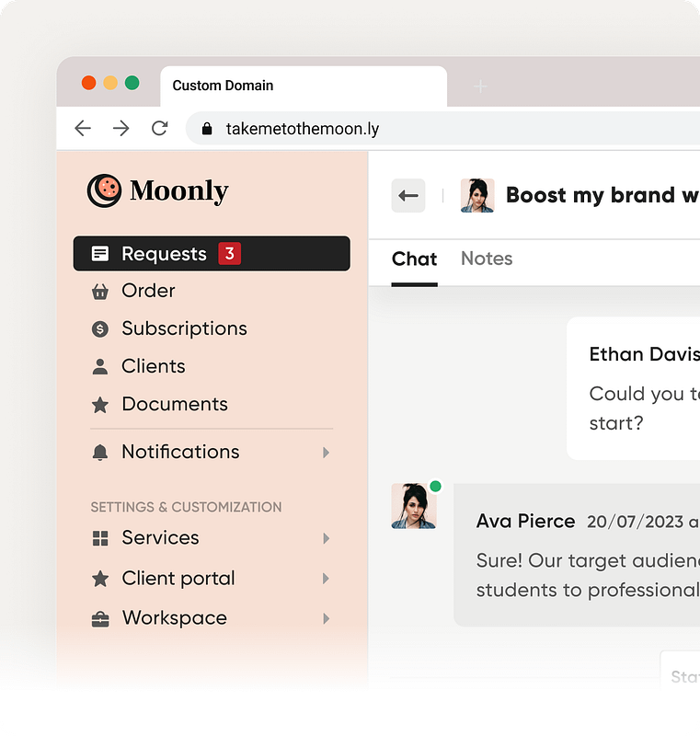Open the Notifications sidebar item
Viewport: 700px width, 736px height.
point(212,452)
